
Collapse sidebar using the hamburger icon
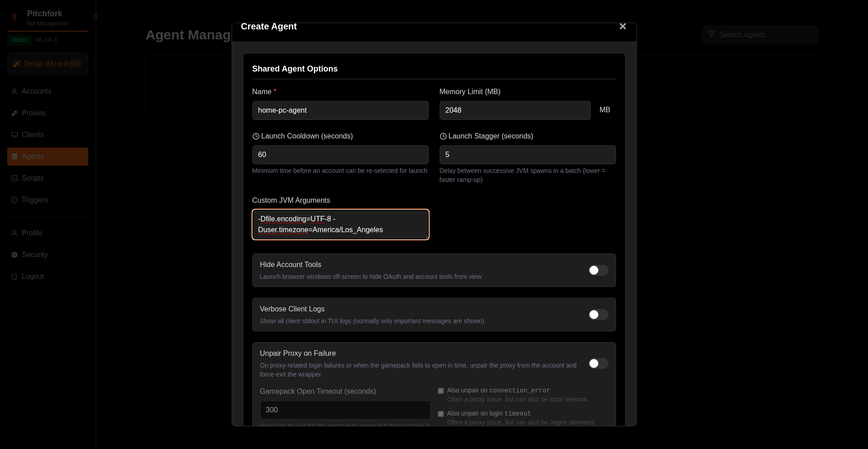95,16
